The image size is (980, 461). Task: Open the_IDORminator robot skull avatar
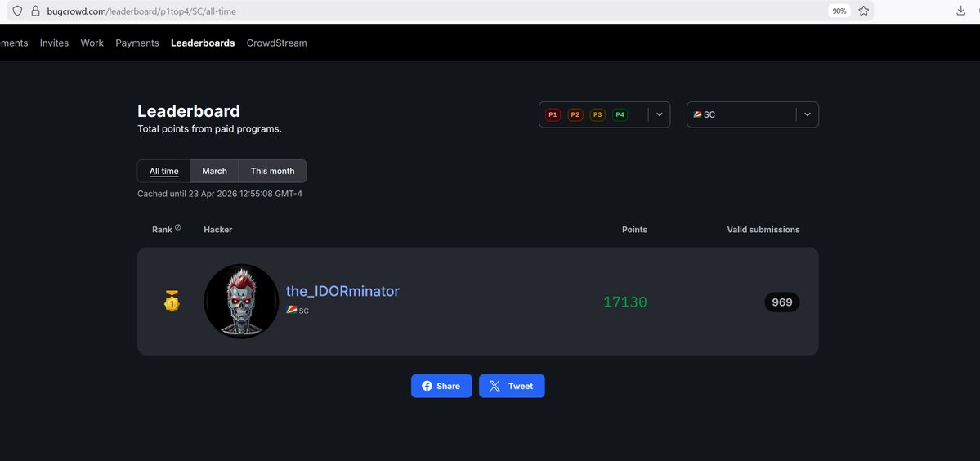[241, 301]
